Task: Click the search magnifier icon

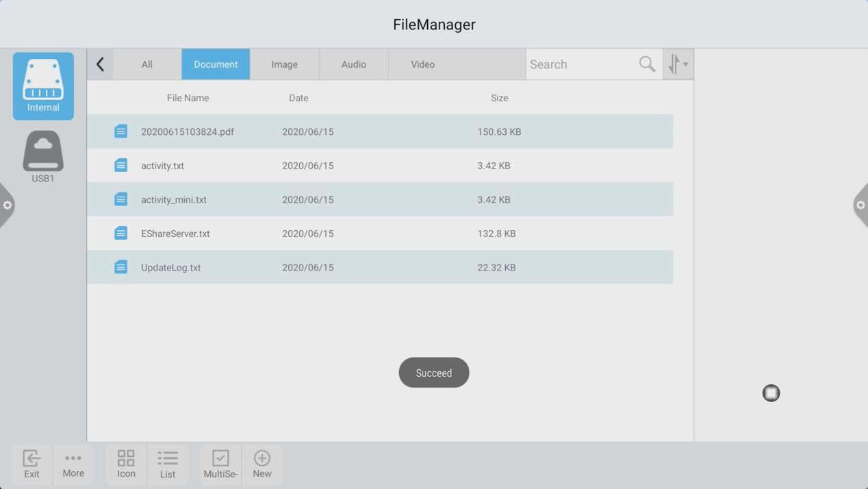Action: point(647,64)
